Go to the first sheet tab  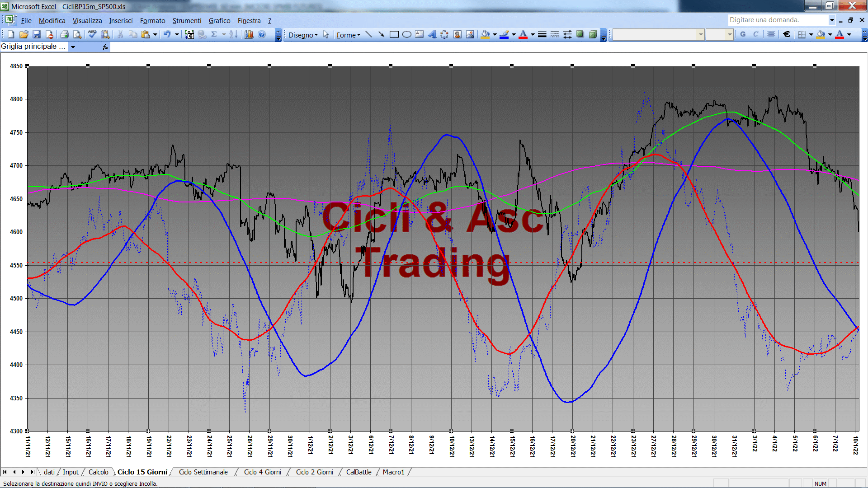tap(5, 472)
